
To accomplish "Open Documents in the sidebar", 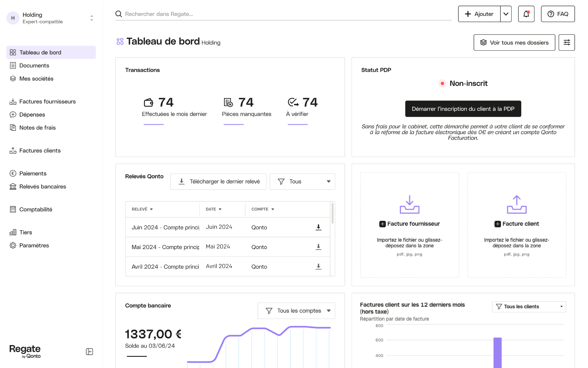I will (51, 65).
